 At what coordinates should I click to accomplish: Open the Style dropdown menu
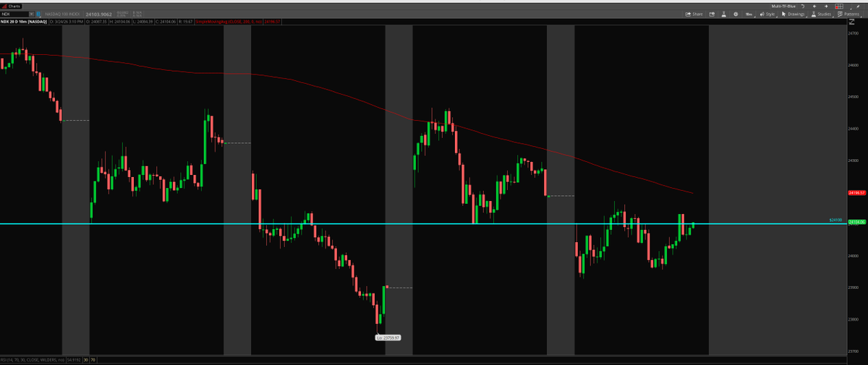(767, 14)
